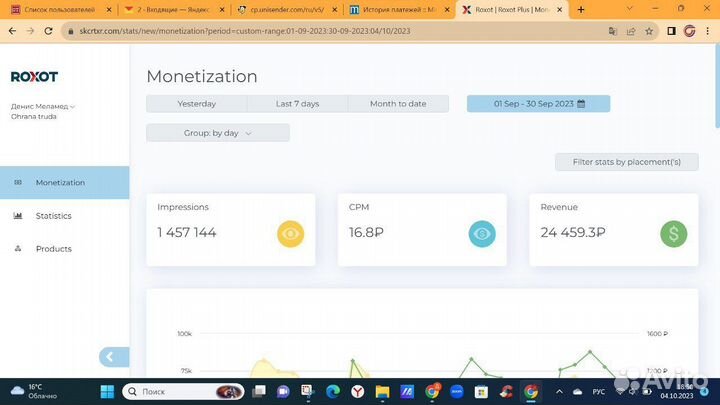Open Microsoft Store from taskbar
This screenshot has height=405, width=720.
481,392
